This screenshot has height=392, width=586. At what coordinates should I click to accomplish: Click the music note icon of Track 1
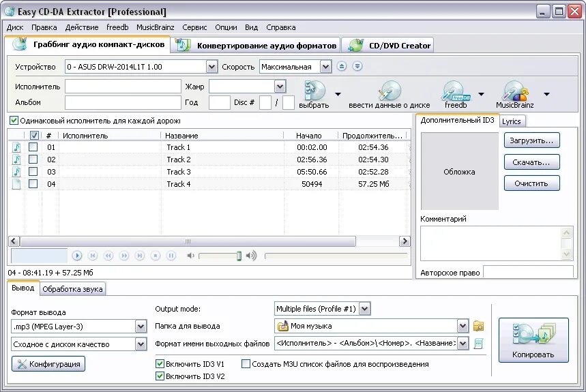click(x=16, y=147)
